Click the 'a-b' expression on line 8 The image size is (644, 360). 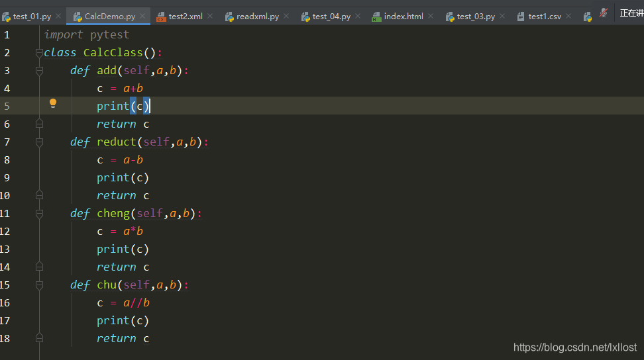coord(133,160)
